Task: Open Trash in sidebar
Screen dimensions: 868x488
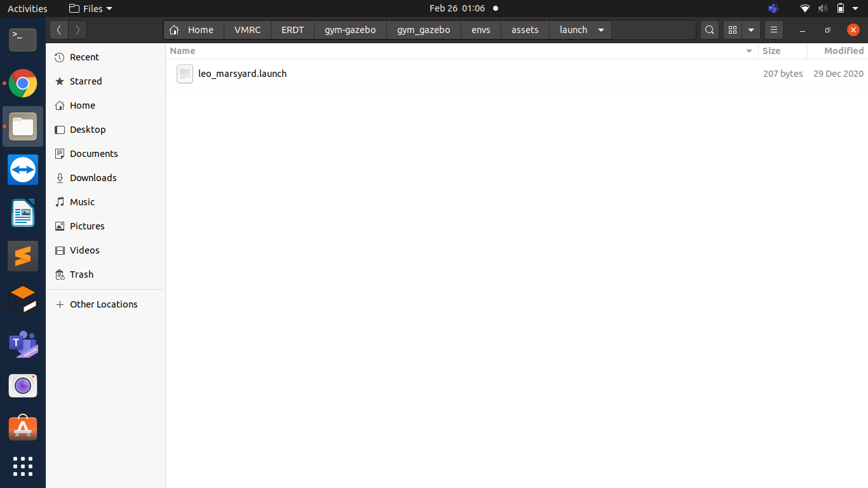Action: click(105, 274)
